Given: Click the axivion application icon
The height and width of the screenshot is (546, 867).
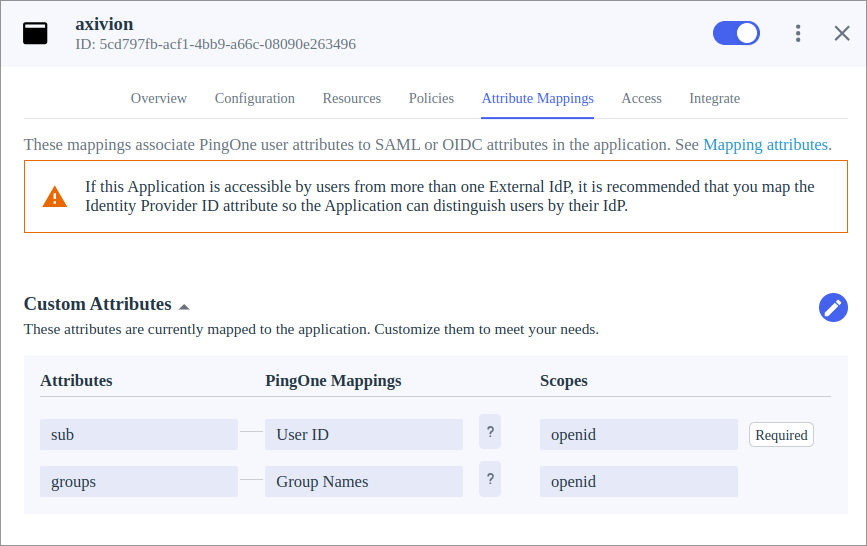Looking at the screenshot, I should [35, 33].
